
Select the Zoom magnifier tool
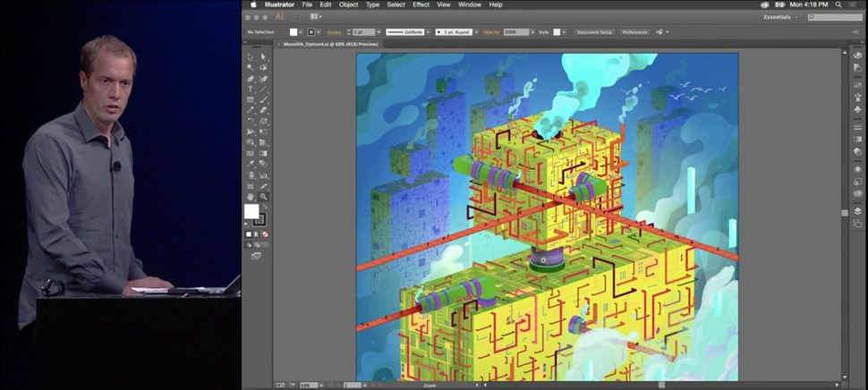[263, 197]
